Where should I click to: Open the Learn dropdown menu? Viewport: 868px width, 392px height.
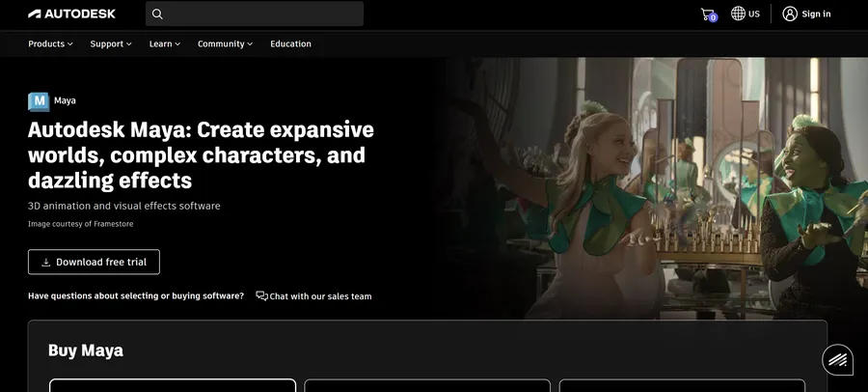point(164,43)
